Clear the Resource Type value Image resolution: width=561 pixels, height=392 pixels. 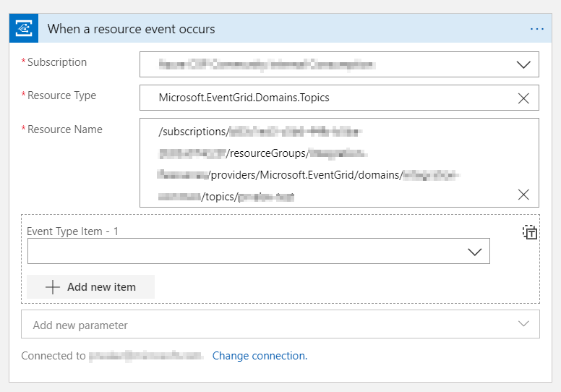pyautogui.click(x=523, y=98)
